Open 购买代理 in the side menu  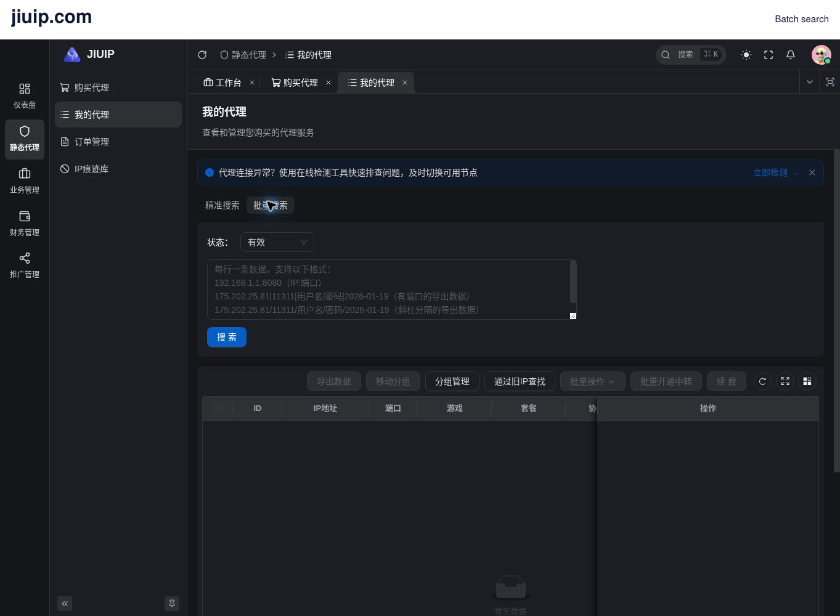(x=118, y=87)
